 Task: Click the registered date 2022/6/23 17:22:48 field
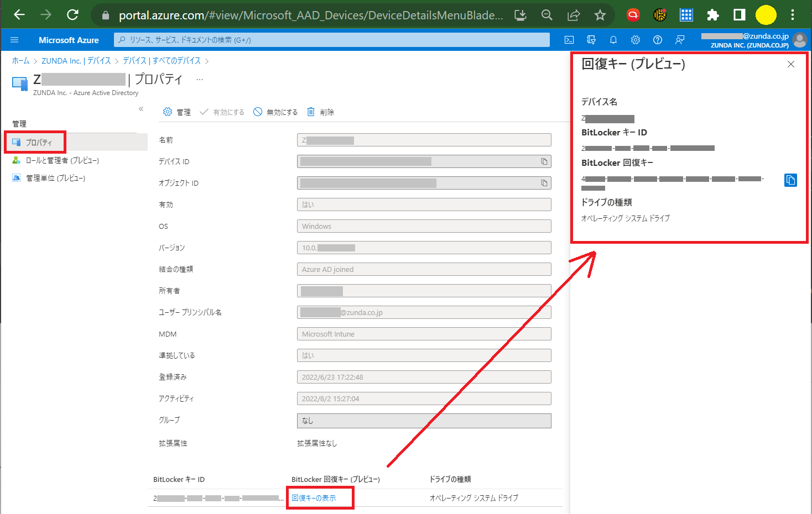tap(424, 377)
